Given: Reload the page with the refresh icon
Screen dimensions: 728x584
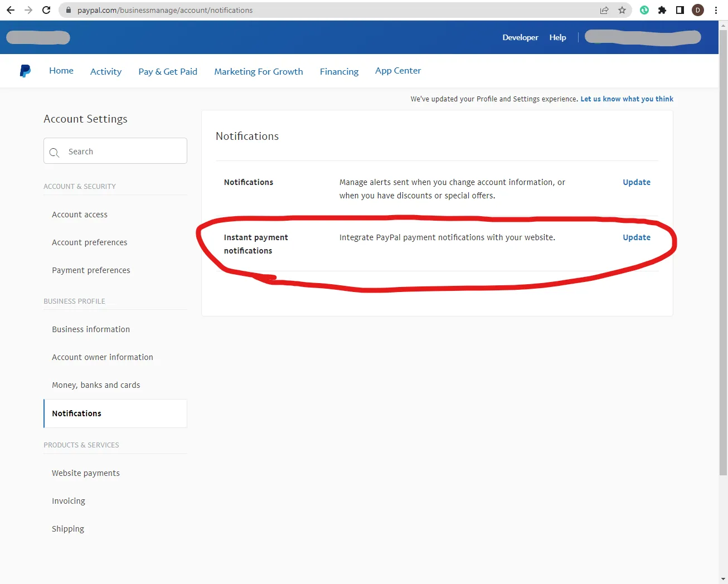Looking at the screenshot, I should tap(46, 10).
